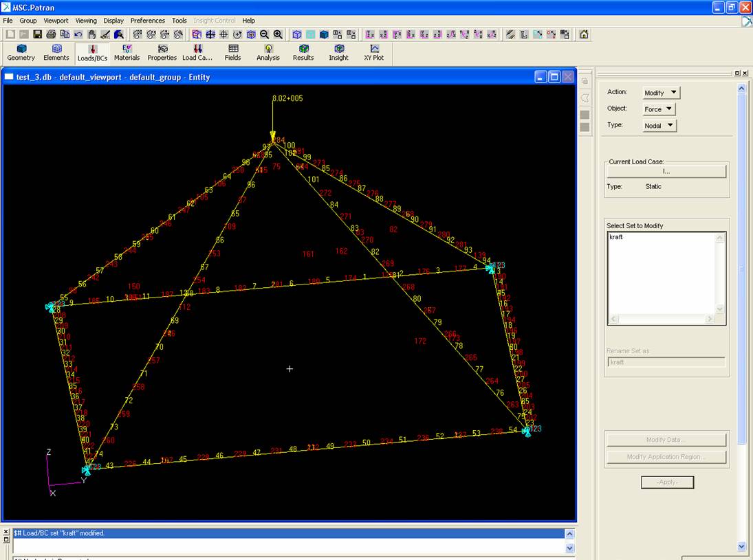
Task: Open the Object dropdown showing Force
Action: 659,109
